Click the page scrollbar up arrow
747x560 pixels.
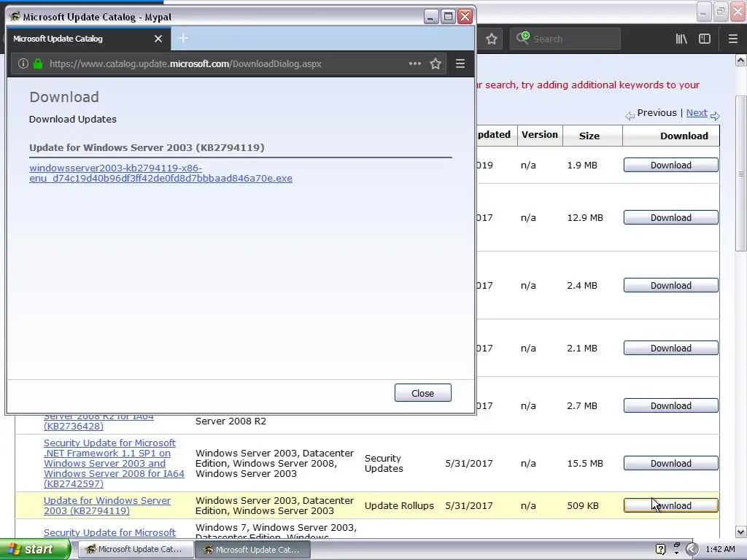pyautogui.click(x=741, y=61)
